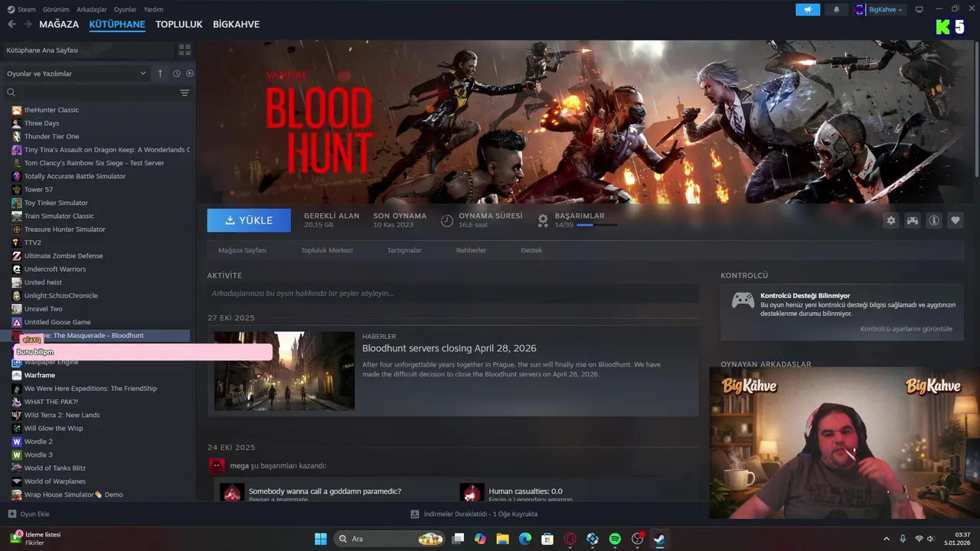Click the Warframe game icon
The width and height of the screenshot is (980, 551).
(17, 375)
